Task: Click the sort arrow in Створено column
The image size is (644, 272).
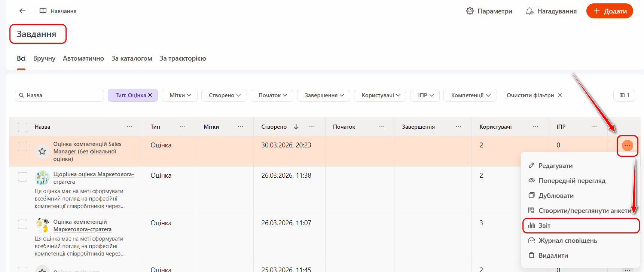Action: 296,127
